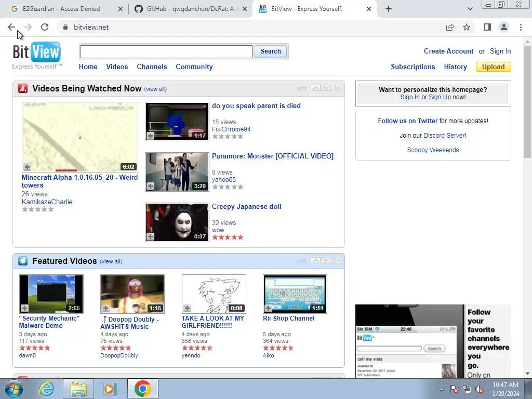The image size is (532, 399).
Task: Open the tab search chevron
Action: click(x=470, y=9)
